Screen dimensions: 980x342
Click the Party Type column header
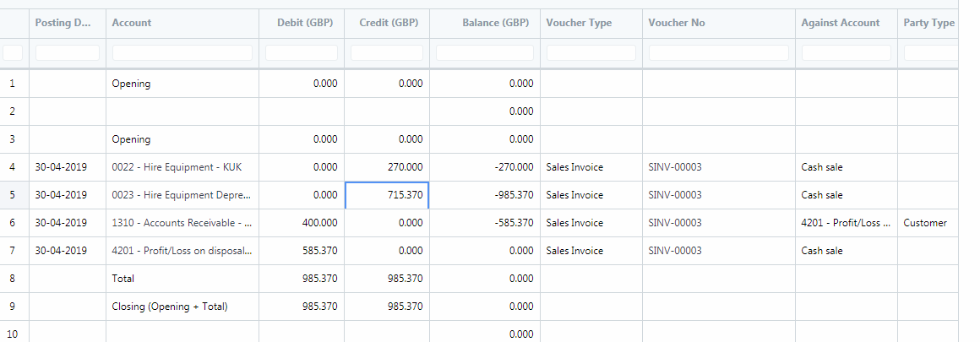(928, 23)
